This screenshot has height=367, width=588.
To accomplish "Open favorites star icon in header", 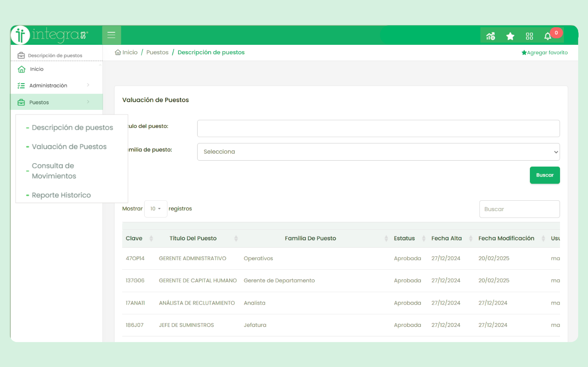I will [510, 36].
